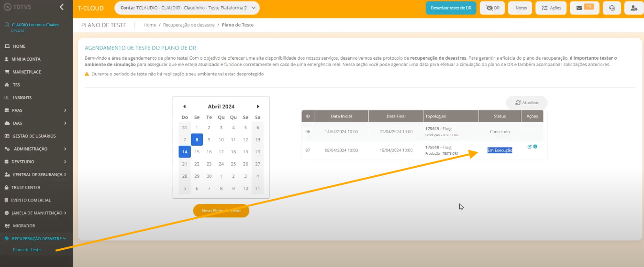This screenshot has height=267, width=644.
Task: Select calendar day 14 of April
Action: (x=185, y=152)
